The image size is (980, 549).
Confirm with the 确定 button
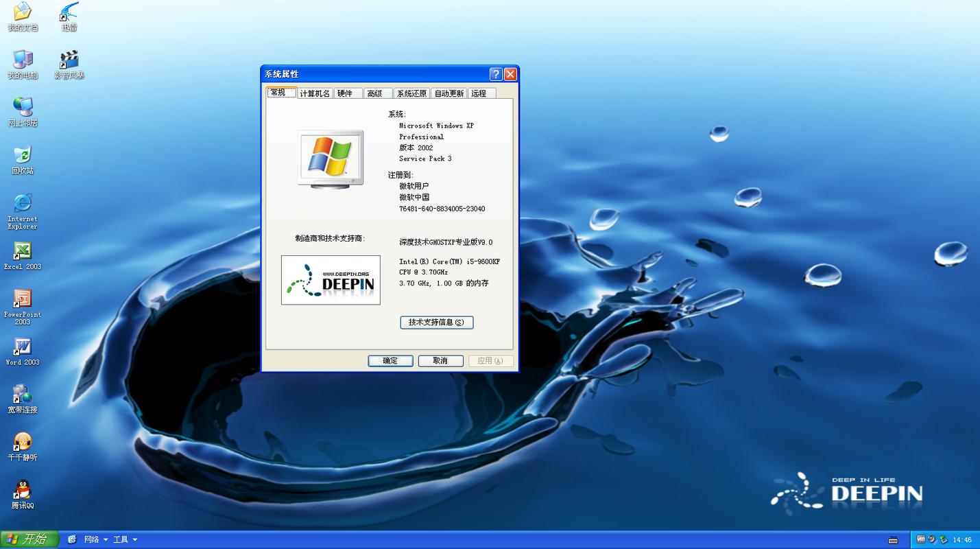coord(390,360)
